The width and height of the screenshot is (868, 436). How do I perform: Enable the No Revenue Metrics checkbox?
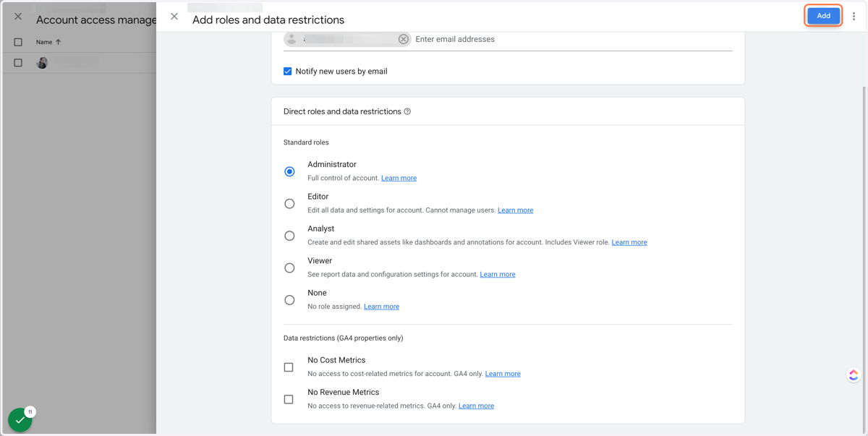[289, 399]
